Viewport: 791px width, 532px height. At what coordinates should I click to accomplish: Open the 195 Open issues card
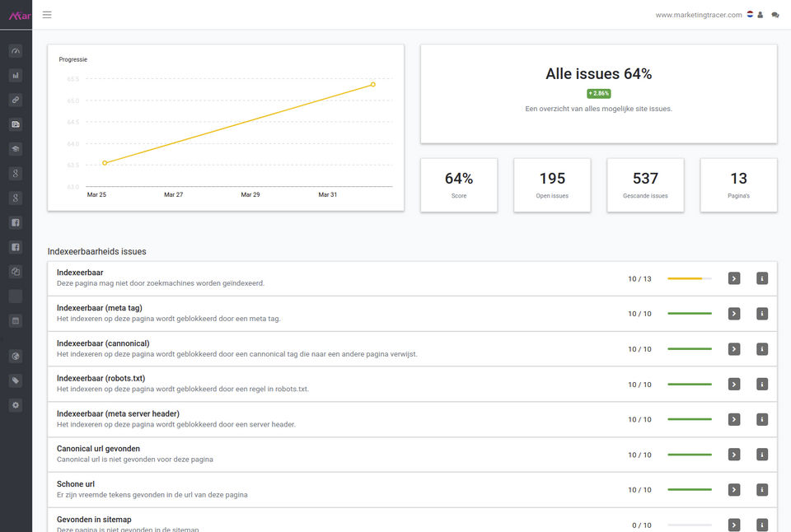pos(552,185)
